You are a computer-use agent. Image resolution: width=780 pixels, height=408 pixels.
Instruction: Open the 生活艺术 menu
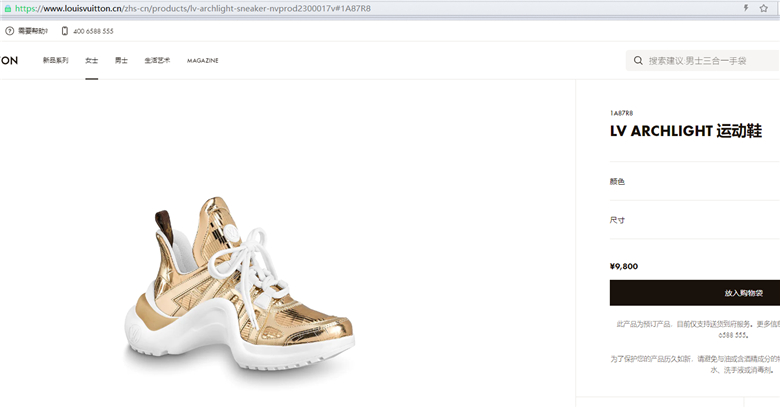pos(157,60)
